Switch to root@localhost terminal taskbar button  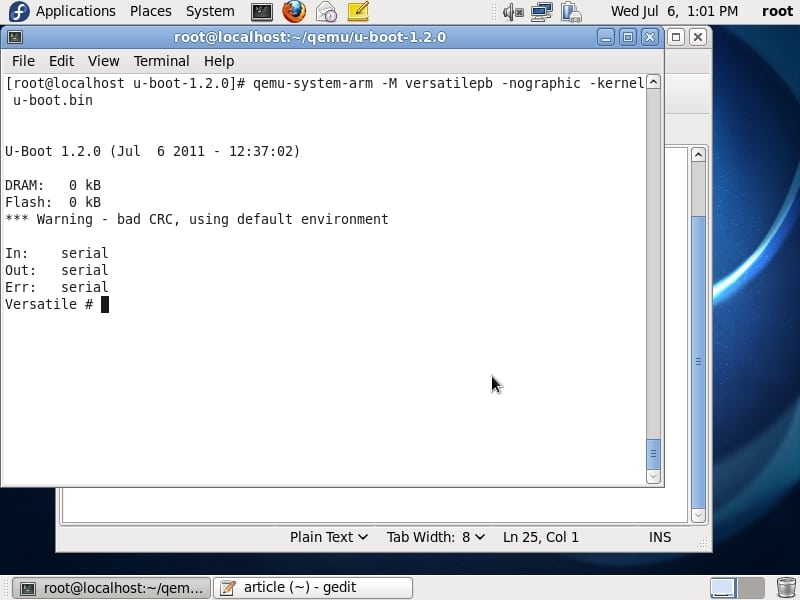[111, 588]
